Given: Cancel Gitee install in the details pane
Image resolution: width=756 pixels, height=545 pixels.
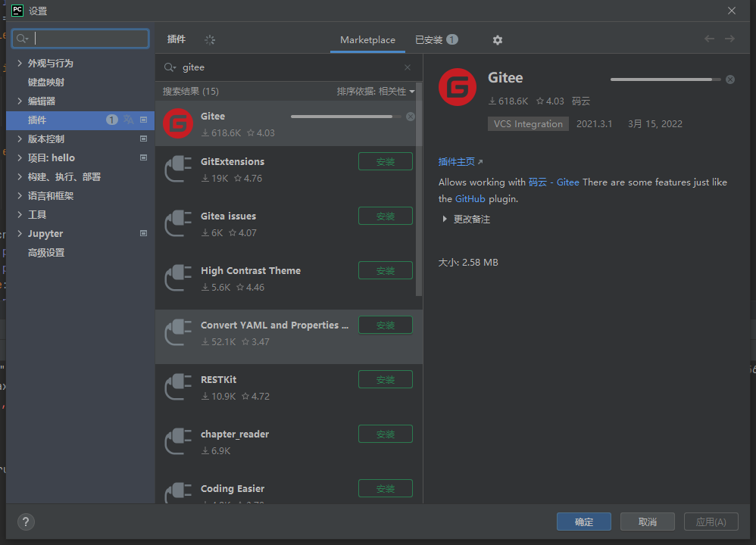Looking at the screenshot, I should coord(730,79).
